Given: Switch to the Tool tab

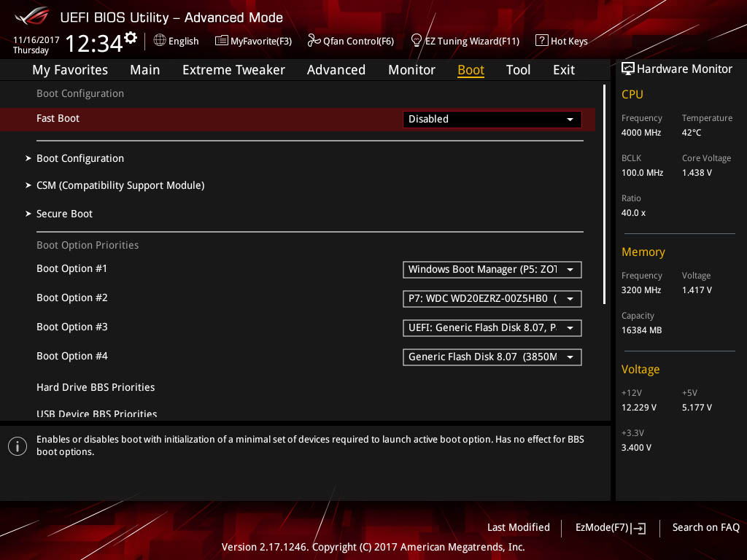Looking at the screenshot, I should [x=518, y=70].
